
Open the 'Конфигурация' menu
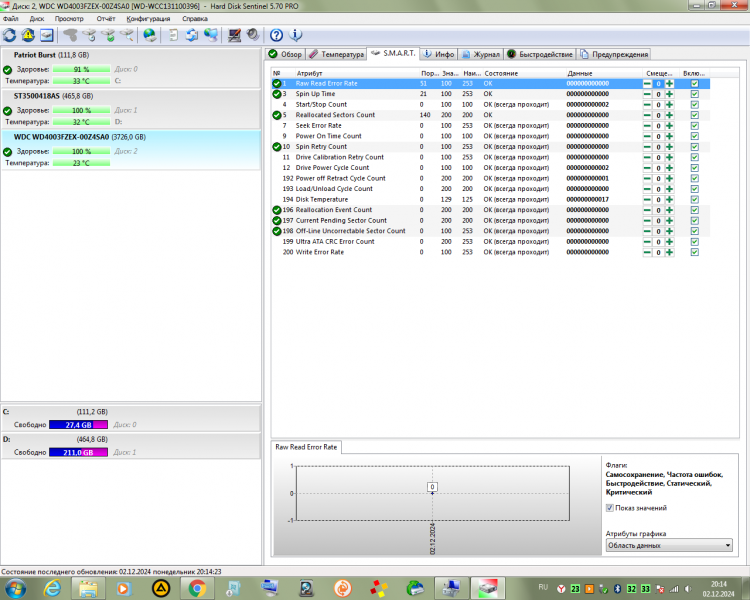pyautogui.click(x=148, y=19)
